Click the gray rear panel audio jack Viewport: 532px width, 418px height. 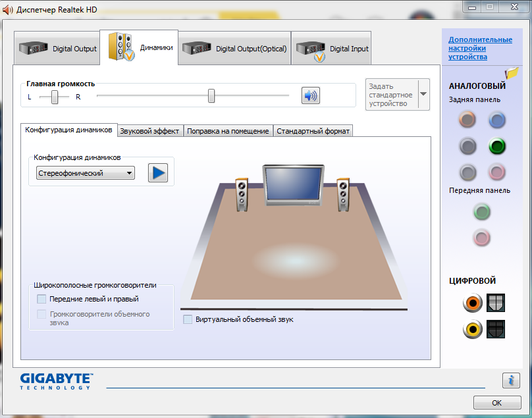click(467, 172)
